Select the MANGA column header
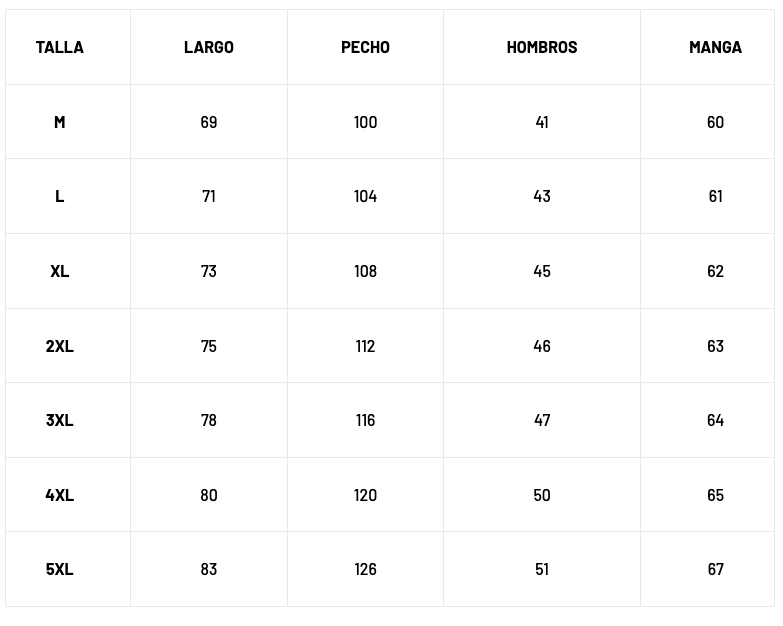Screen dimensions: 783x626 (715, 47)
